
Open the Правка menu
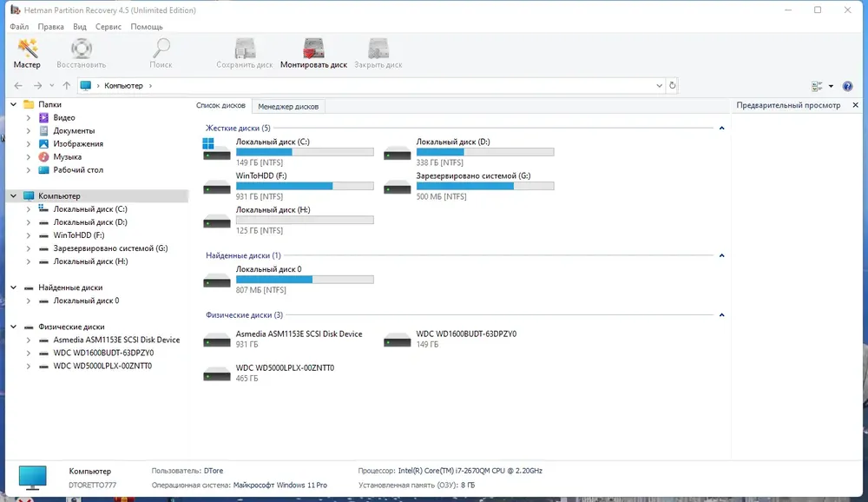click(x=50, y=27)
